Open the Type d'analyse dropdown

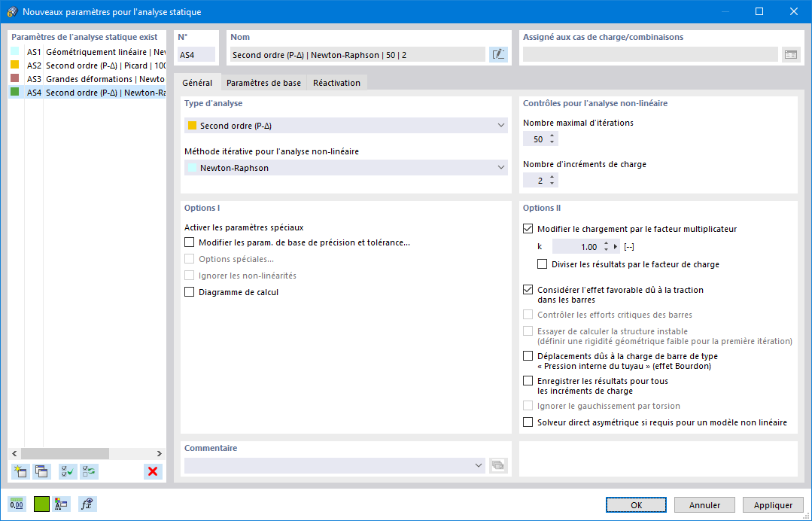346,125
